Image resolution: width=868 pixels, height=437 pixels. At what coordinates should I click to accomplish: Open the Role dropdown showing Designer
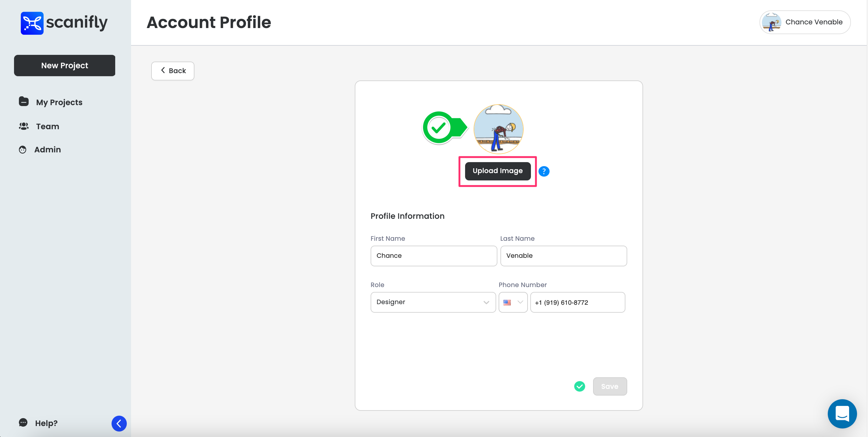tap(433, 302)
